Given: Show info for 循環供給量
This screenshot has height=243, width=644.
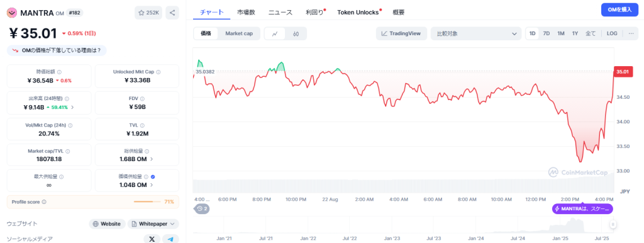Looking at the screenshot, I should click(146, 177).
